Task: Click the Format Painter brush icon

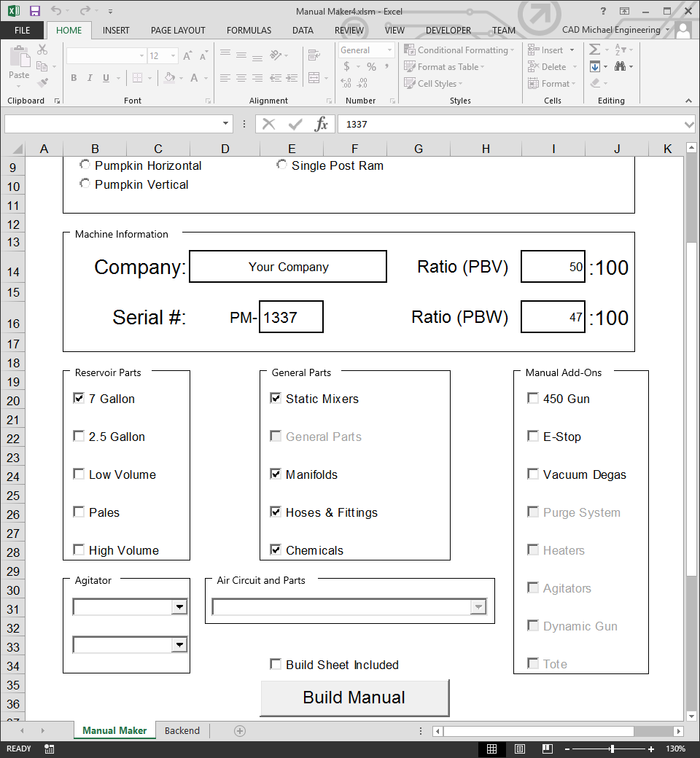Action: 42,83
